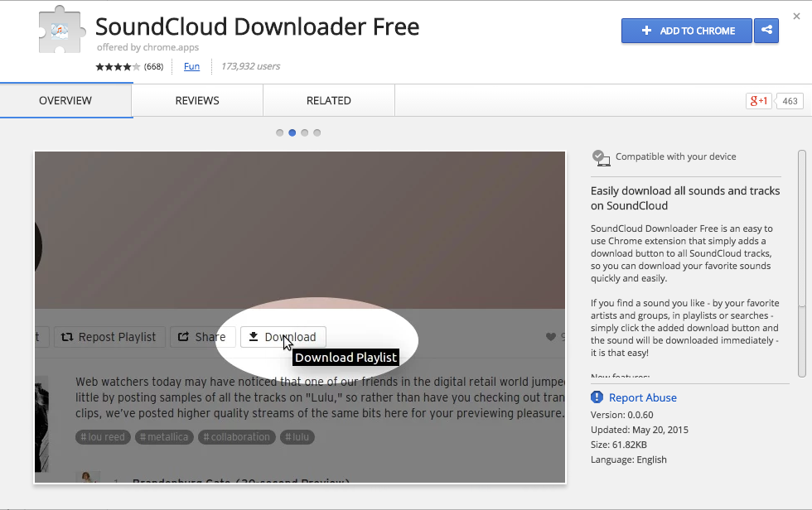Click the plus icon on Add to Chrome
This screenshot has width=812, height=510.
(x=645, y=31)
